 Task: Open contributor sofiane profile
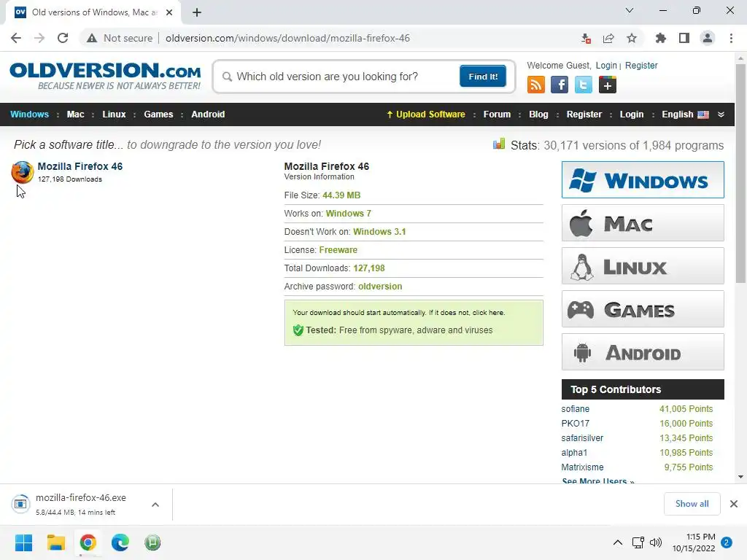point(575,409)
